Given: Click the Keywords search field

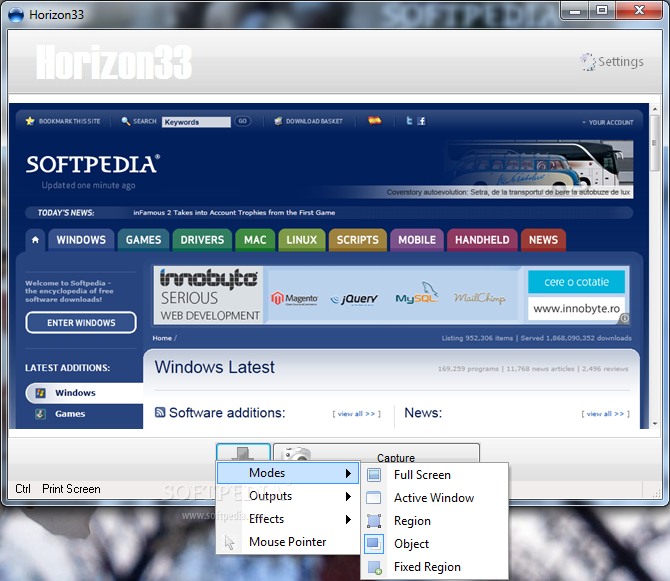Looking at the screenshot, I should 197,122.
